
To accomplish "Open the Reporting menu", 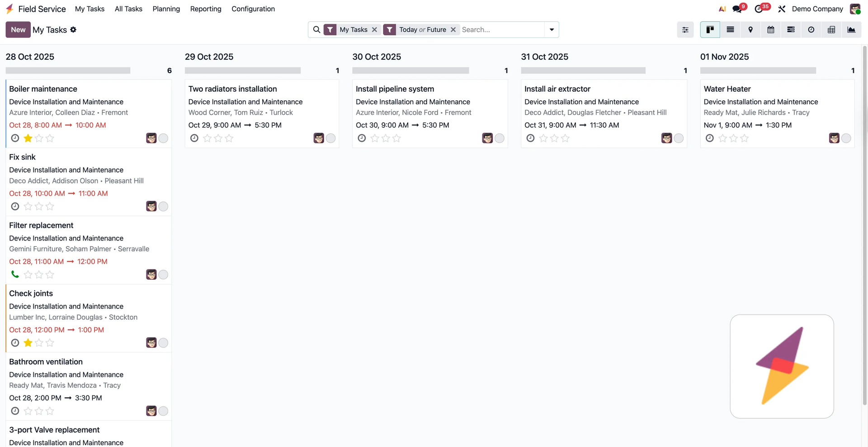I will 206,9.
